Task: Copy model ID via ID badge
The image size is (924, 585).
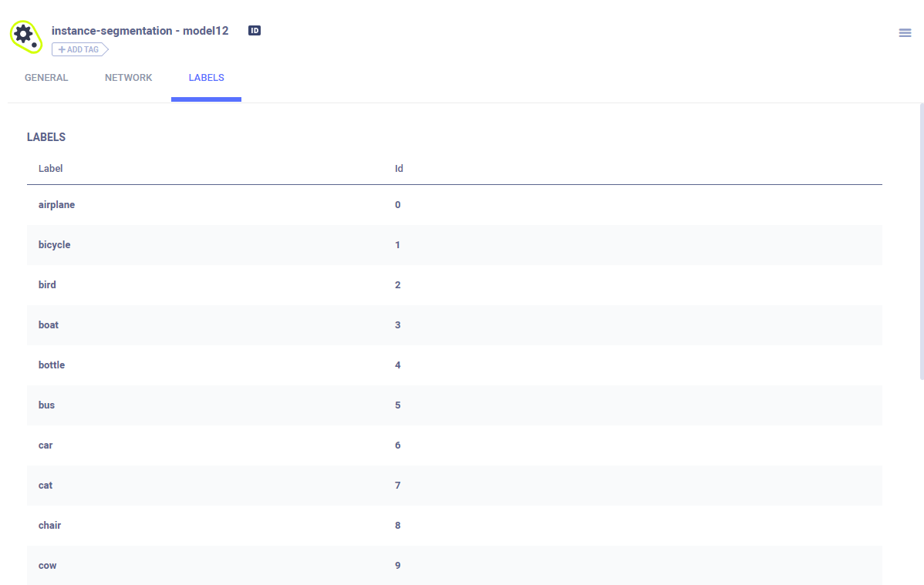Action: coord(255,31)
